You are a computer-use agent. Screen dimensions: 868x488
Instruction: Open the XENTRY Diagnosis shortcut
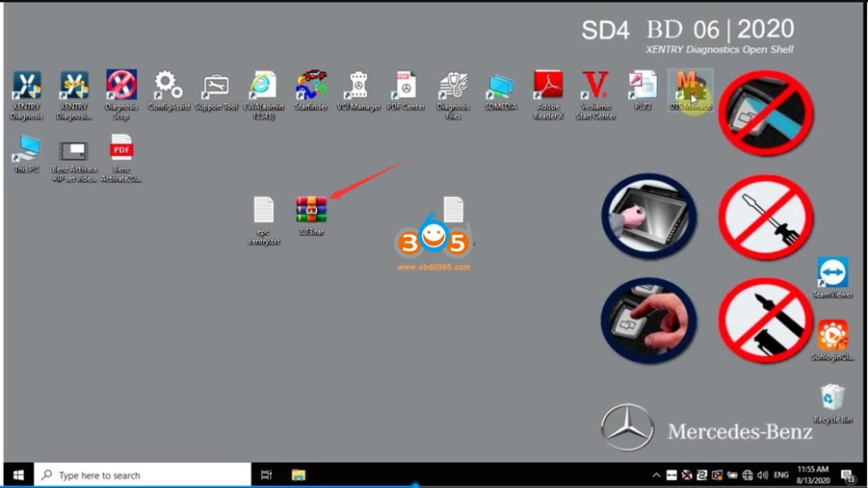27,95
